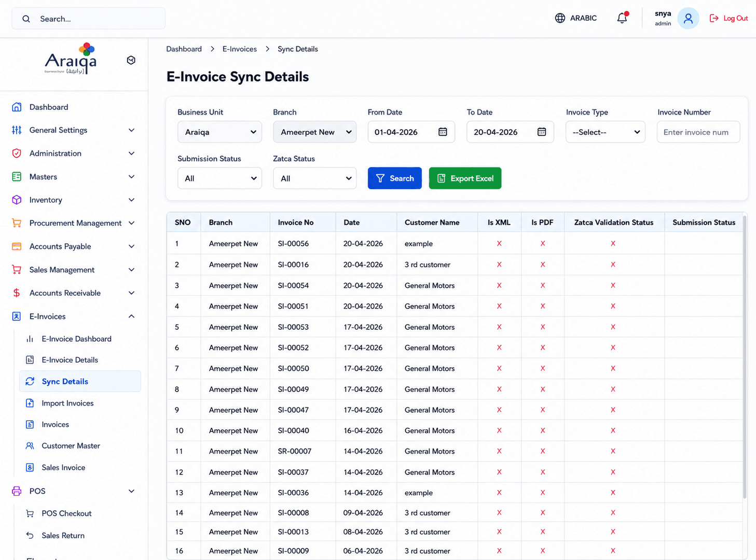This screenshot has width=756, height=560.
Task: Open the From Date calendar picker icon
Action: [x=443, y=132]
